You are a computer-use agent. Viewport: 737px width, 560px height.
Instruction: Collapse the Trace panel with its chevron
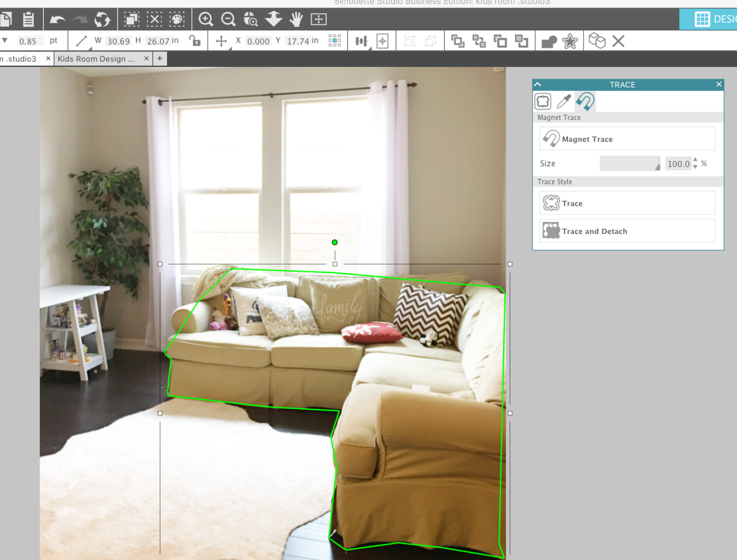537,85
